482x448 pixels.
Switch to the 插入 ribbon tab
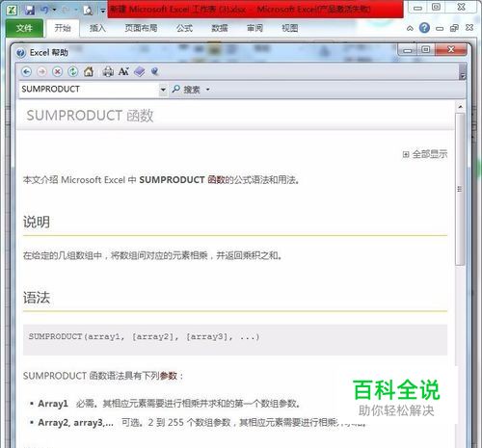[97, 28]
